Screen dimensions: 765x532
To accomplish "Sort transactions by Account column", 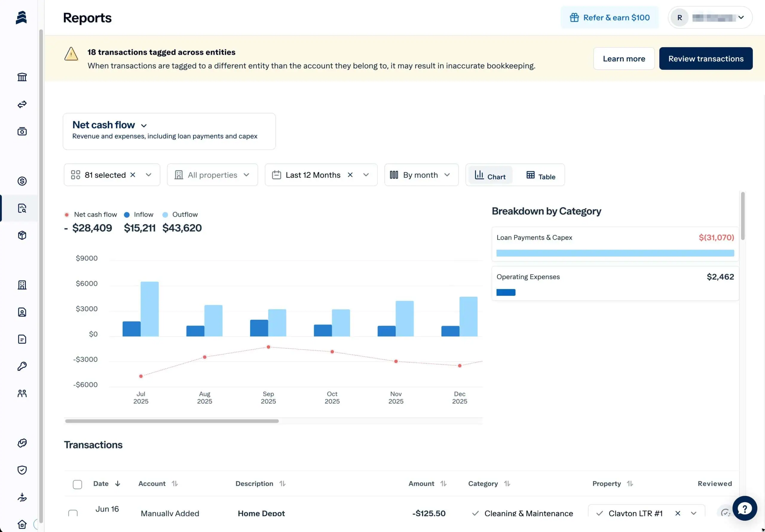I will pyautogui.click(x=158, y=484).
